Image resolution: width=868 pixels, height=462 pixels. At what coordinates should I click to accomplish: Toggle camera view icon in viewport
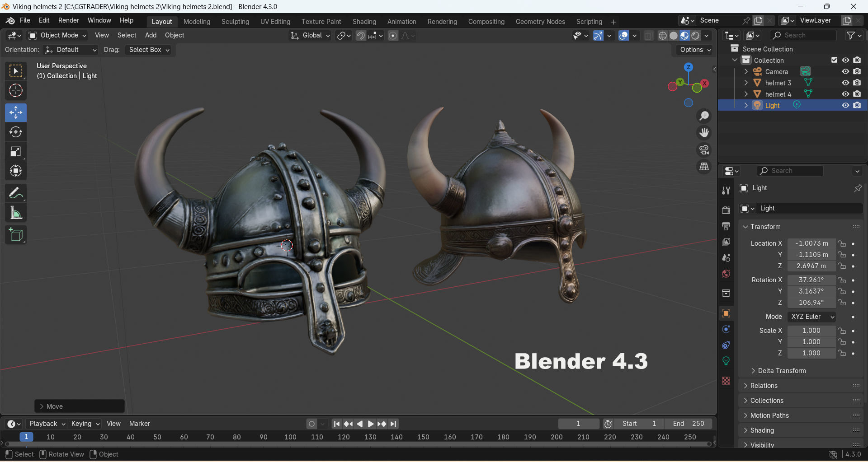(x=704, y=149)
